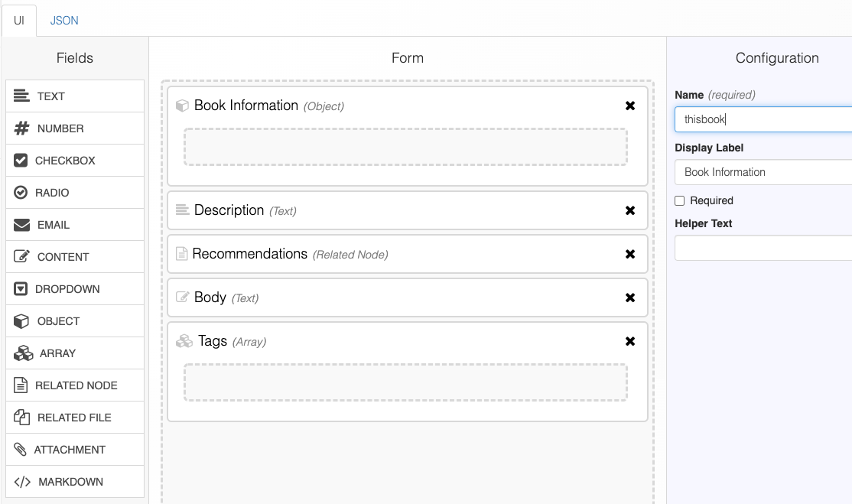852x504 pixels.
Task: Click the Display Label input field
Action: coord(763,172)
